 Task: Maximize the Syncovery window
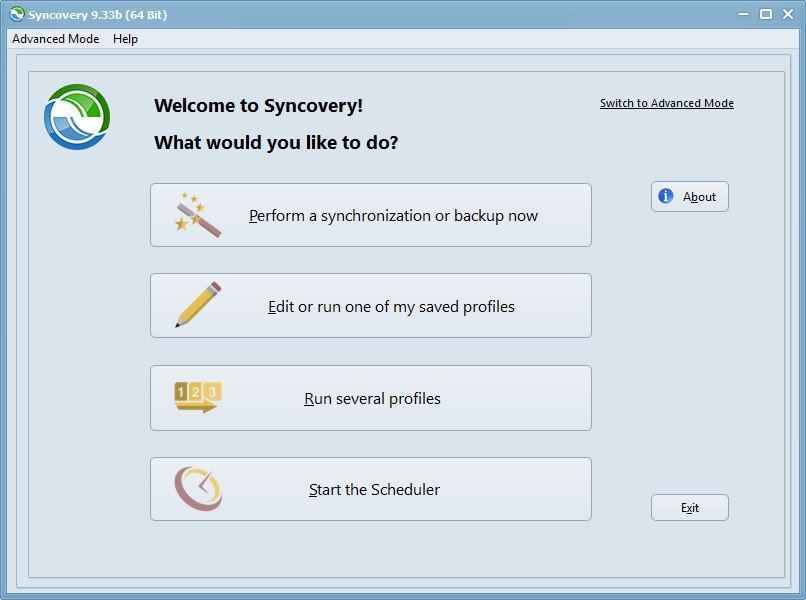coord(764,14)
